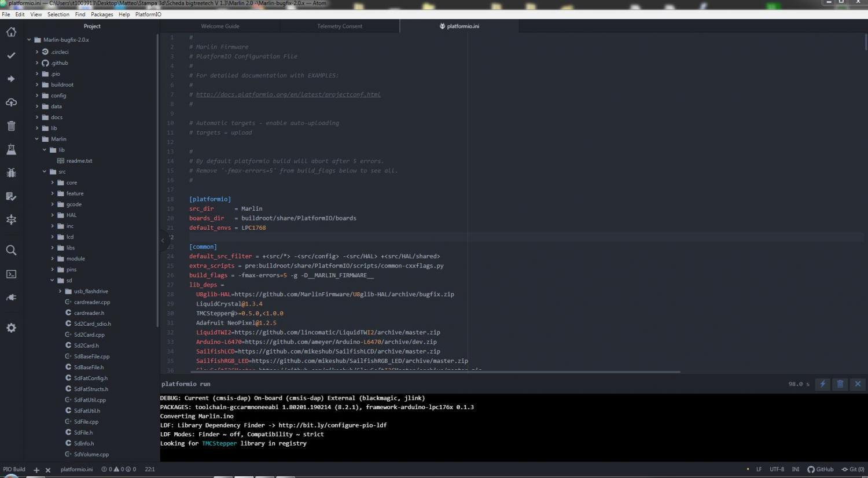The image size is (868, 478).
Task: Click the Build checkmark icon
Action: 11,56
